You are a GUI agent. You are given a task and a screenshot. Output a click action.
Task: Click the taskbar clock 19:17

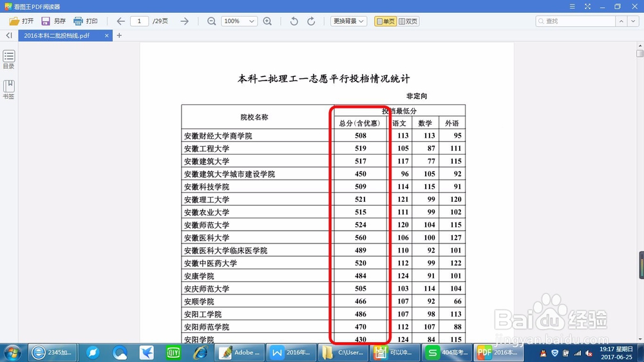pos(616,353)
